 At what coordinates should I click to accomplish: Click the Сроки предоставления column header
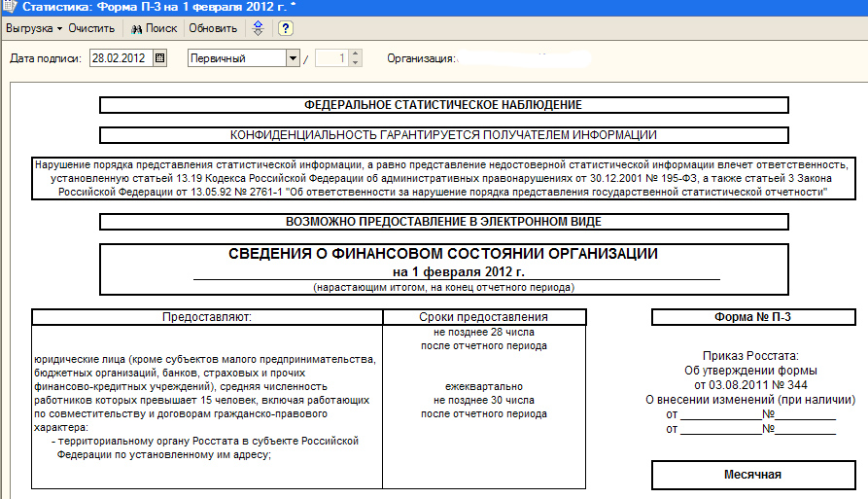(484, 317)
